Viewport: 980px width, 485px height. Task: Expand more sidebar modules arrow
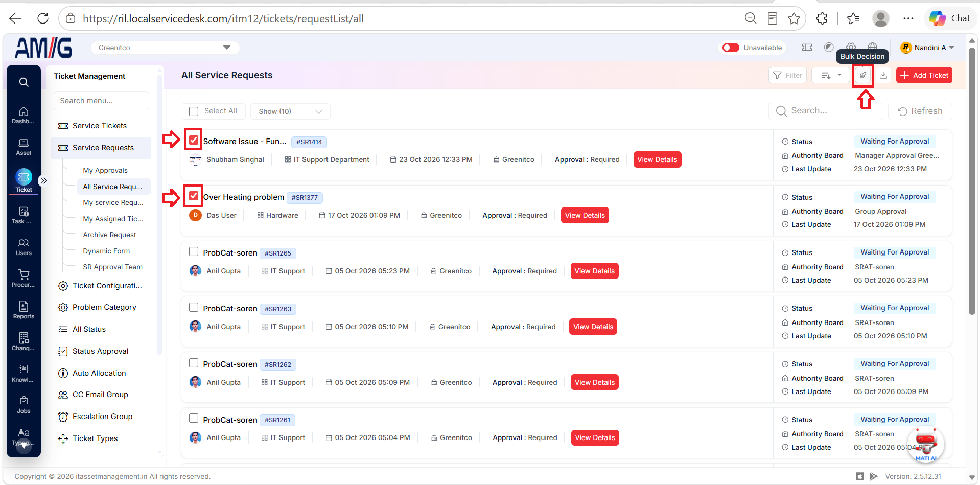coord(24,445)
